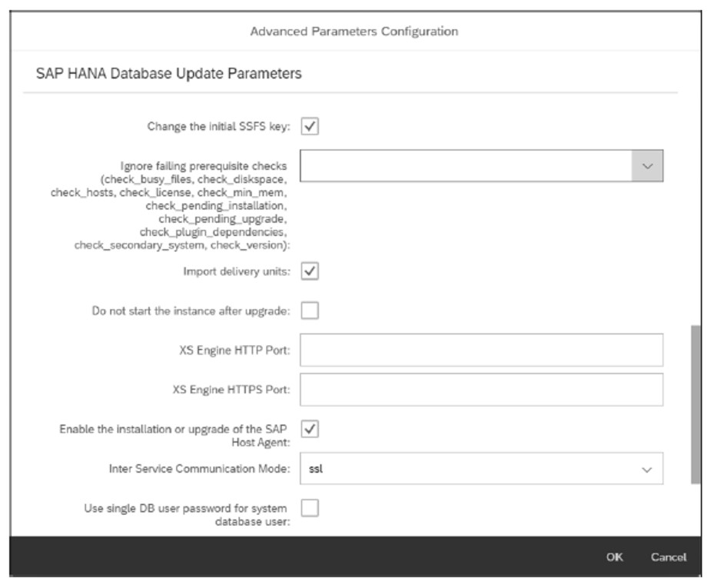Viewport: 714px width, 588px height.
Task: Click the dialog vertical scrollbar thumb
Action: [696, 404]
